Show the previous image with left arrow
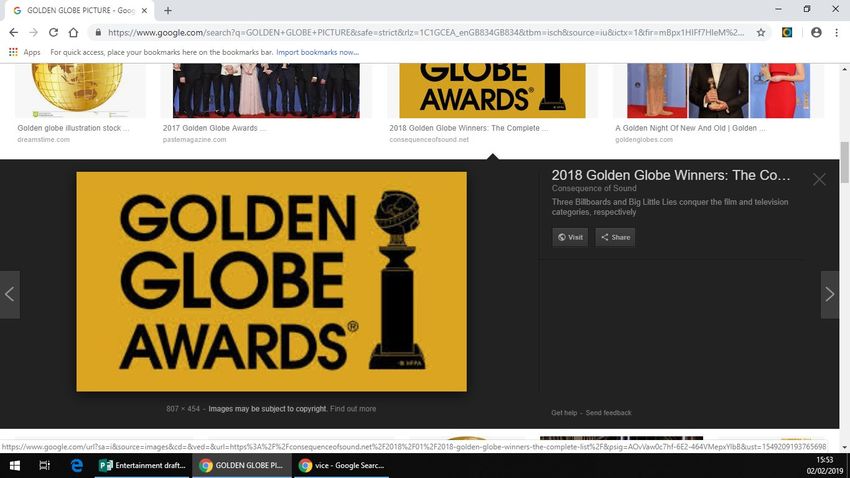The width and height of the screenshot is (850, 478). coord(10,294)
